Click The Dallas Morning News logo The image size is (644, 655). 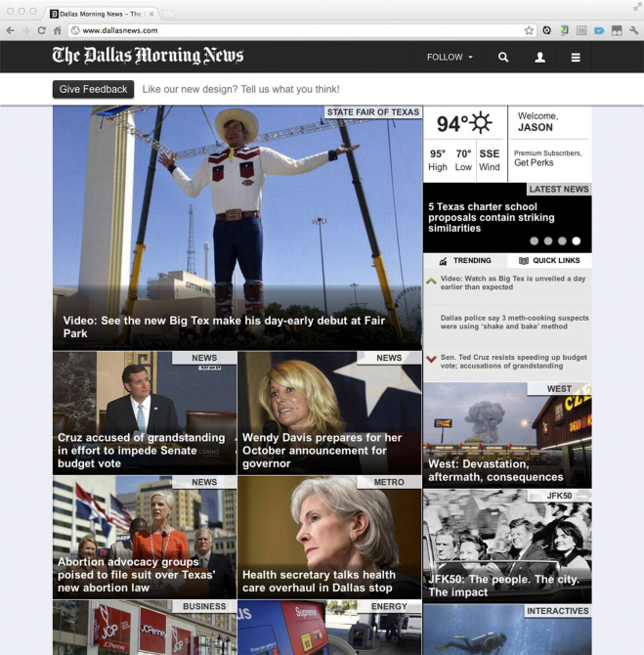tap(148, 56)
